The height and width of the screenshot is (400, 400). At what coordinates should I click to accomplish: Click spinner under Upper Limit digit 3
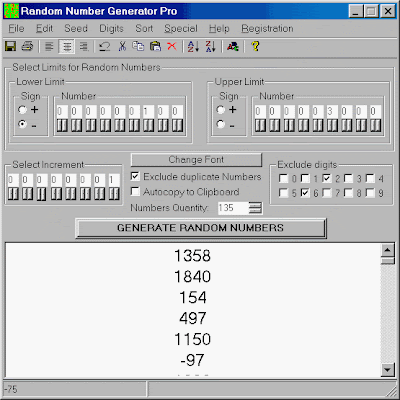(332, 126)
